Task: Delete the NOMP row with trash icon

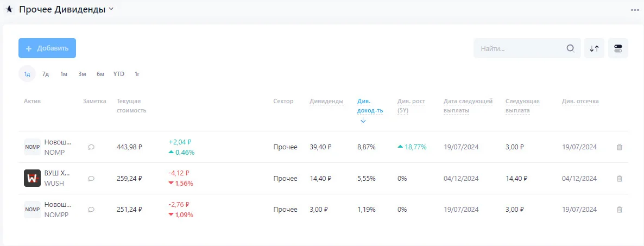Action: tap(620, 147)
